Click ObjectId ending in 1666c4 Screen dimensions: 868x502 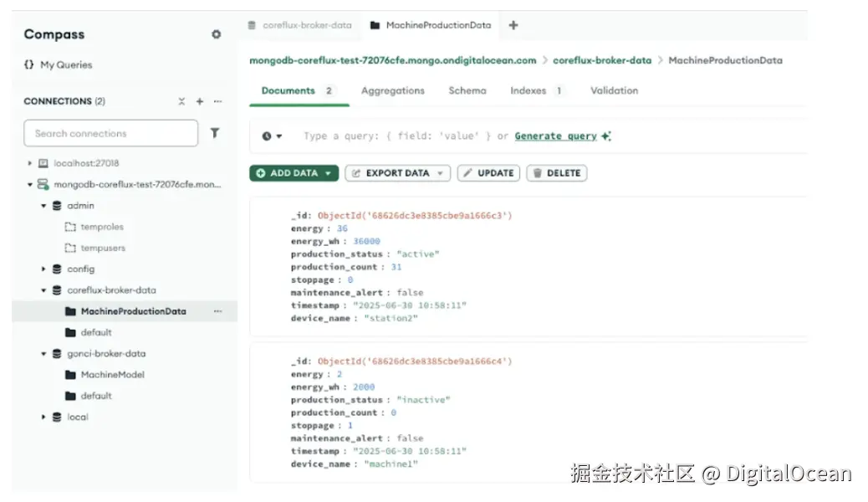(415, 361)
